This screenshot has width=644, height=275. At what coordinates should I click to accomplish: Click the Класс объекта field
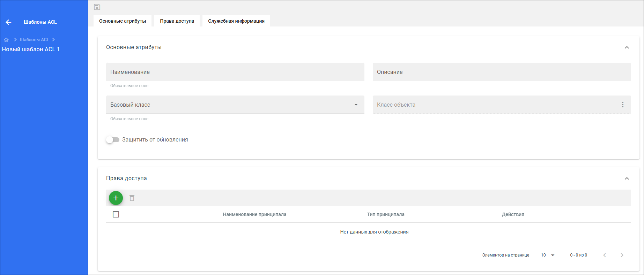tap(502, 105)
